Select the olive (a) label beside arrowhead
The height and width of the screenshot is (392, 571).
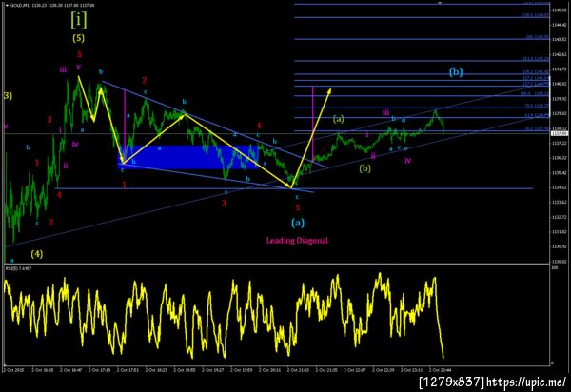tap(338, 119)
